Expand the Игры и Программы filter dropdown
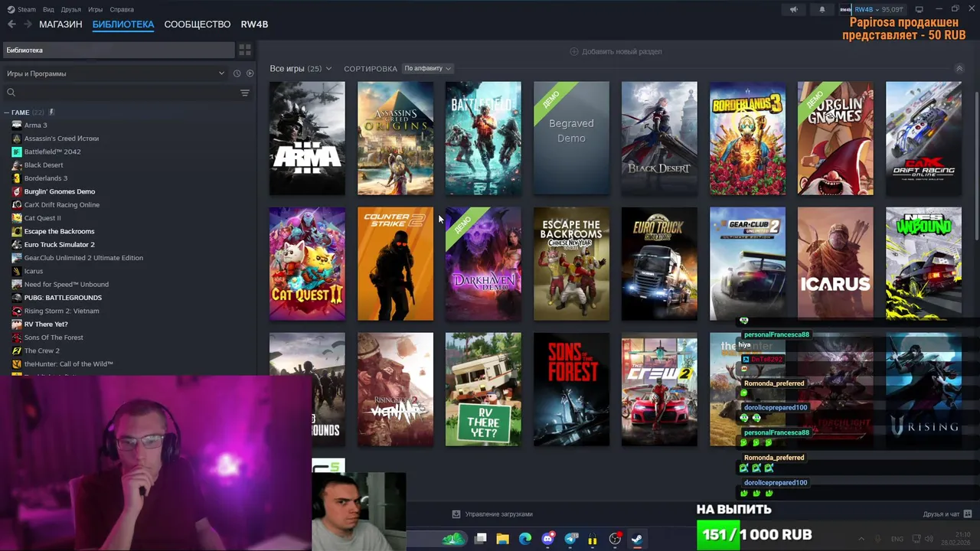The image size is (980, 551). [x=115, y=73]
